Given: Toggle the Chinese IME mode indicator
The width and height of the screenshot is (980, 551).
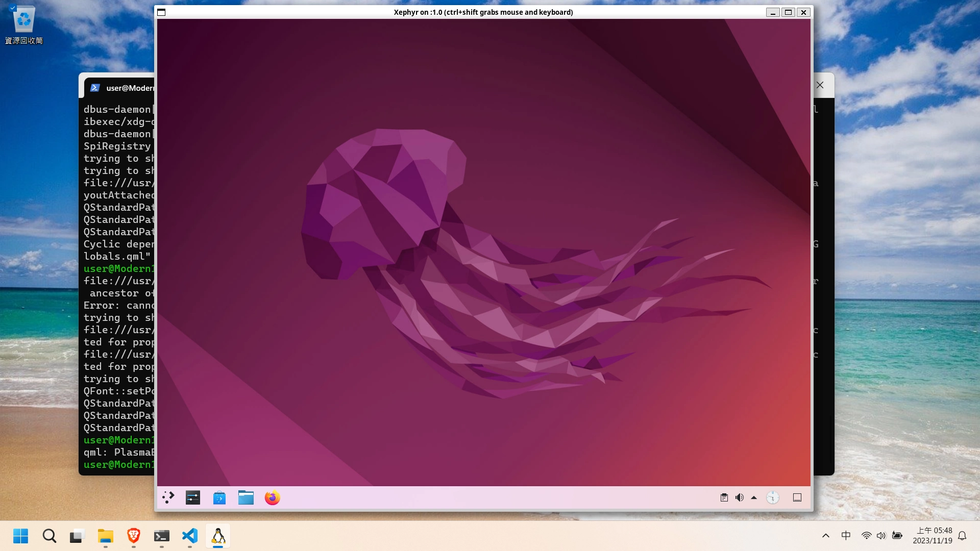Looking at the screenshot, I should (x=846, y=536).
